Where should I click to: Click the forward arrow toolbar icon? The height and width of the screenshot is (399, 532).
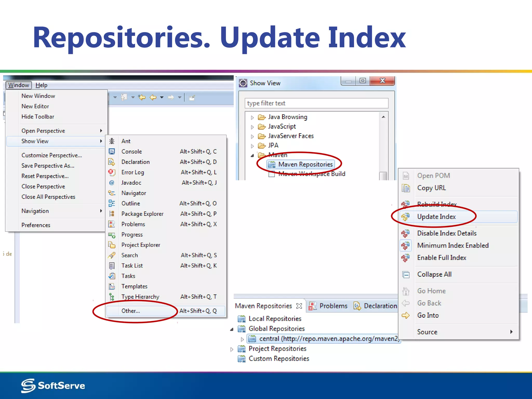tap(170, 97)
